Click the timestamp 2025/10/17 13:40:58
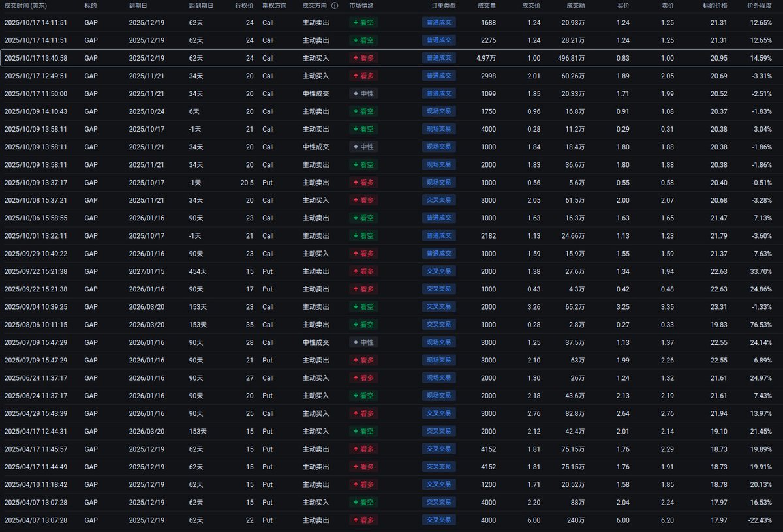The image size is (783, 532). coord(36,58)
